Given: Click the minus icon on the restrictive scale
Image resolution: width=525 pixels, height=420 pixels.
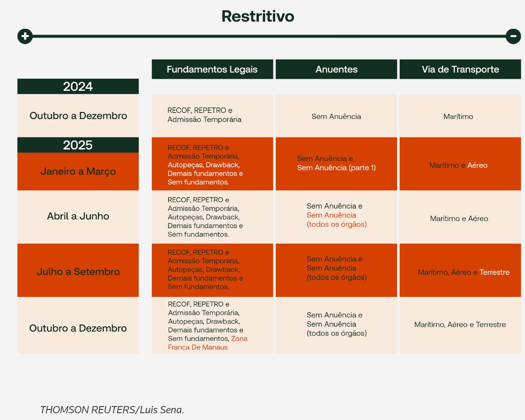Looking at the screenshot, I should click(x=513, y=36).
